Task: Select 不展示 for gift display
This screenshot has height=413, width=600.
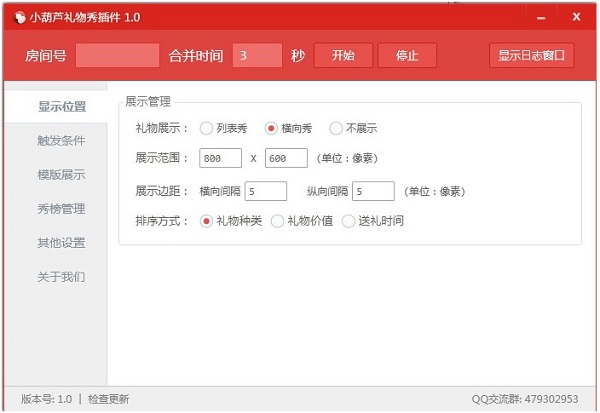Action: point(353,128)
